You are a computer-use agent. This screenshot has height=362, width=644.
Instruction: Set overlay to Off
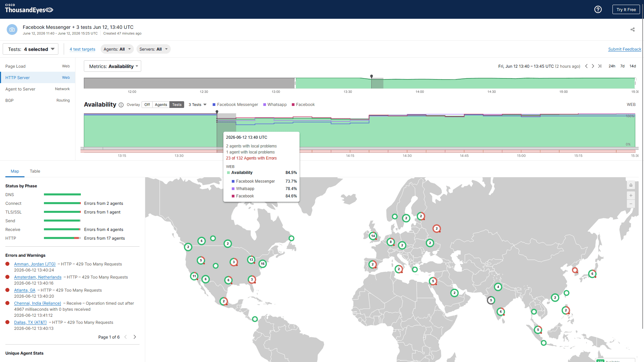147,105
